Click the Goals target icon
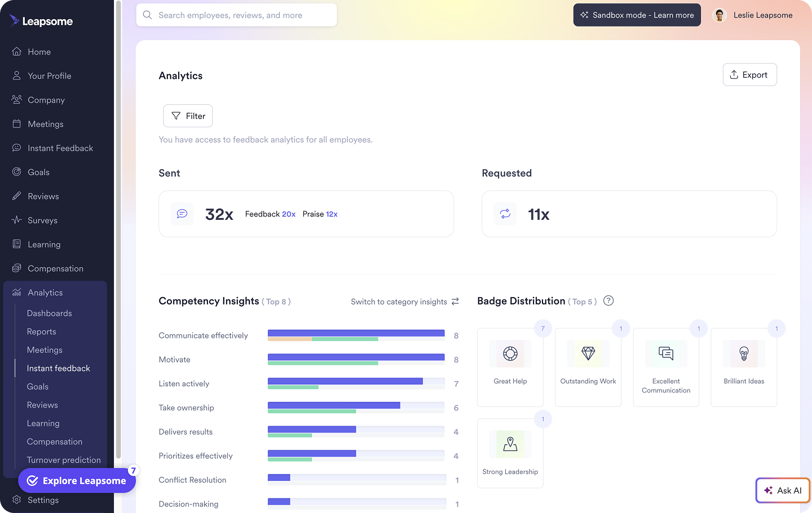Screen dimensions: 812x513 click(x=17, y=172)
